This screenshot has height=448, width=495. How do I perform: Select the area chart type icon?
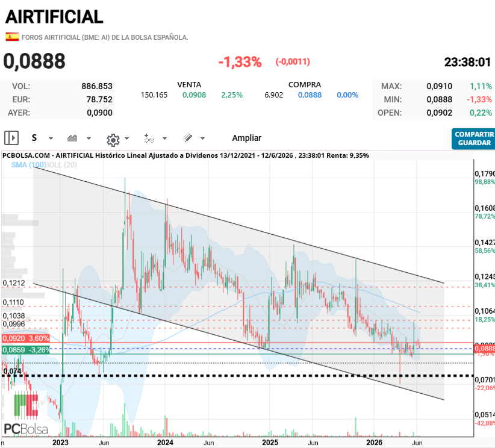point(72,138)
